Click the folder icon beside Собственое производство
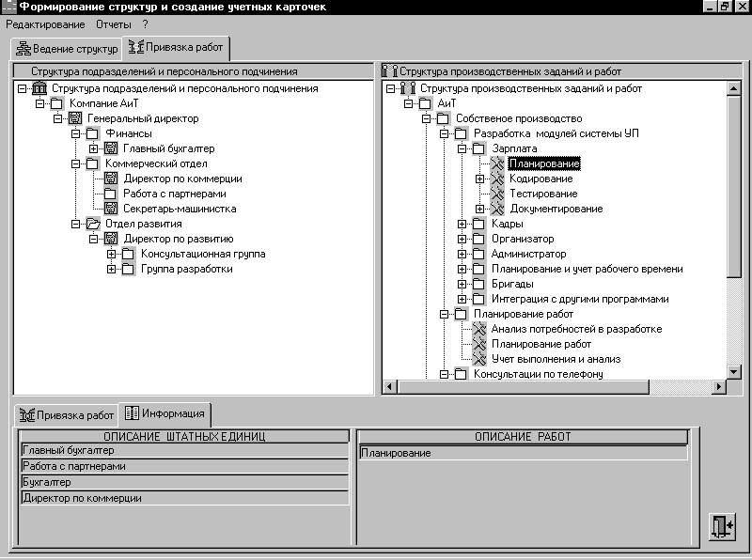The width and height of the screenshot is (752, 560). click(443, 118)
